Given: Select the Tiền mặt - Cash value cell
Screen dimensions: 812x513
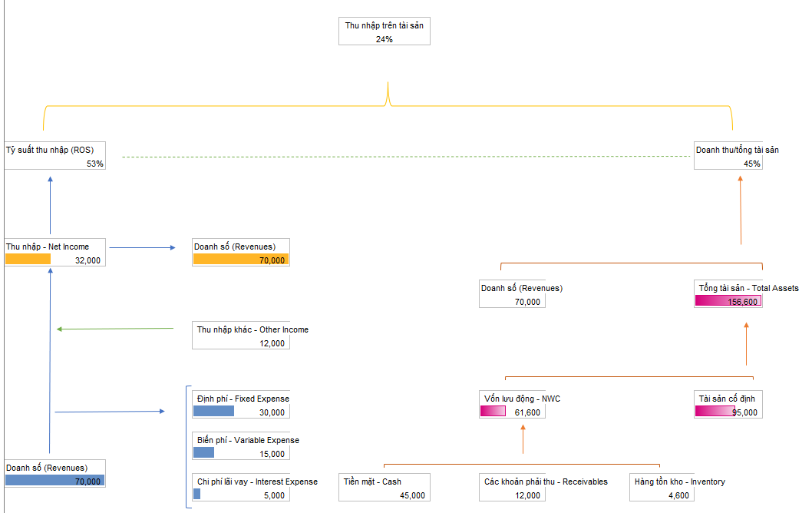Looking at the screenshot, I should click(384, 495).
